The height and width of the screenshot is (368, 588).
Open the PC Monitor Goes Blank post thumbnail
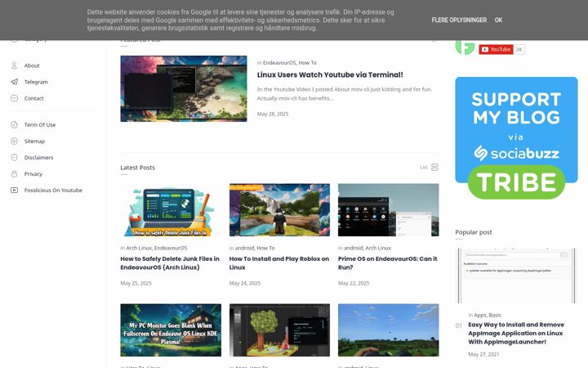click(171, 330)
